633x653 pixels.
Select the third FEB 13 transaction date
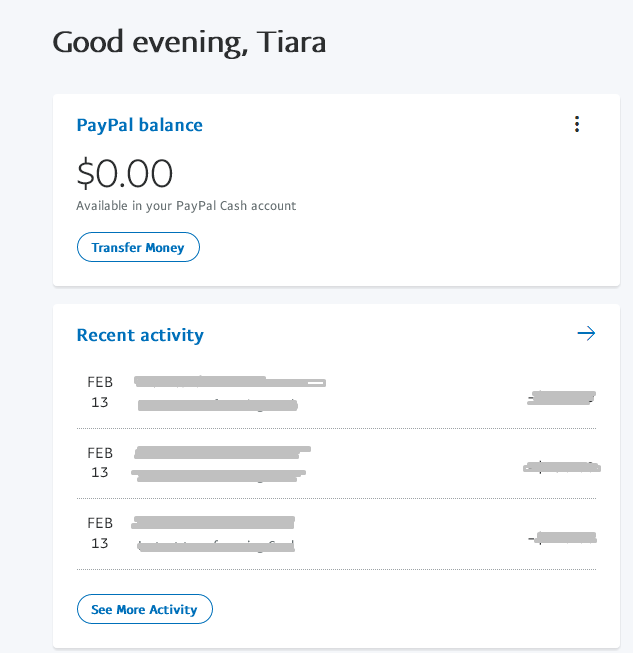coord(100,533)
